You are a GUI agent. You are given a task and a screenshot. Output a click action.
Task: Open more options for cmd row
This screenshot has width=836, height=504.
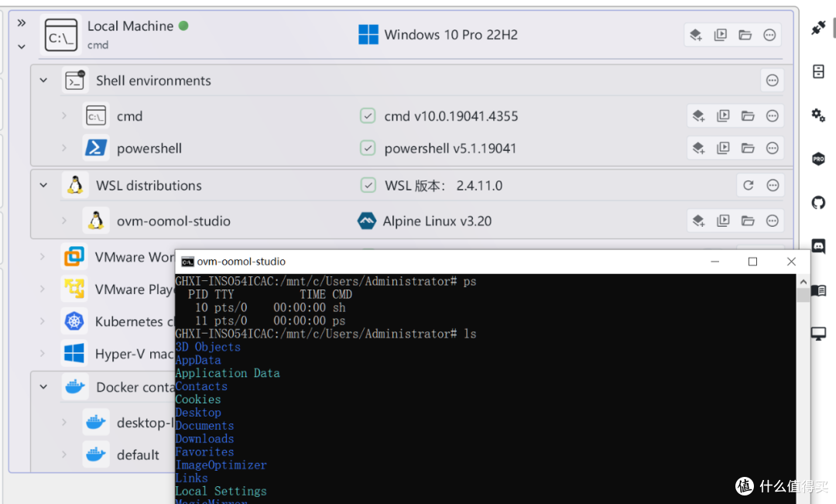(x=772, y=115)
